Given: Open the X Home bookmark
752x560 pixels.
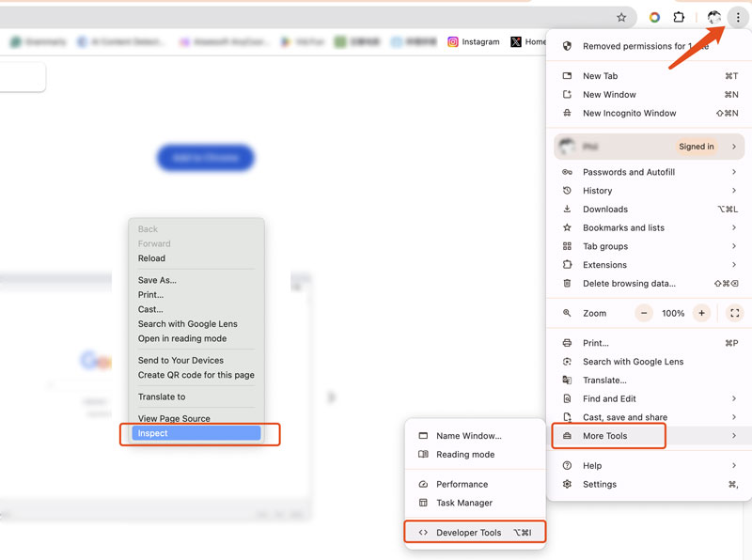Looking at the screenshot, I should (x=528, y=41).
